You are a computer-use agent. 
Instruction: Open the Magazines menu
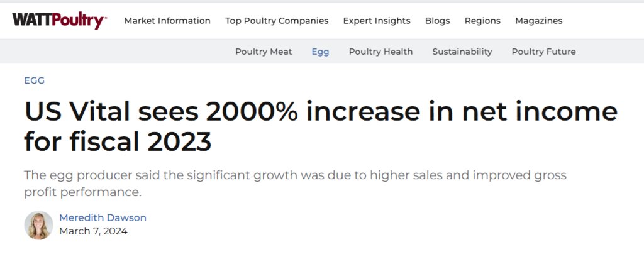pos(539,21)
